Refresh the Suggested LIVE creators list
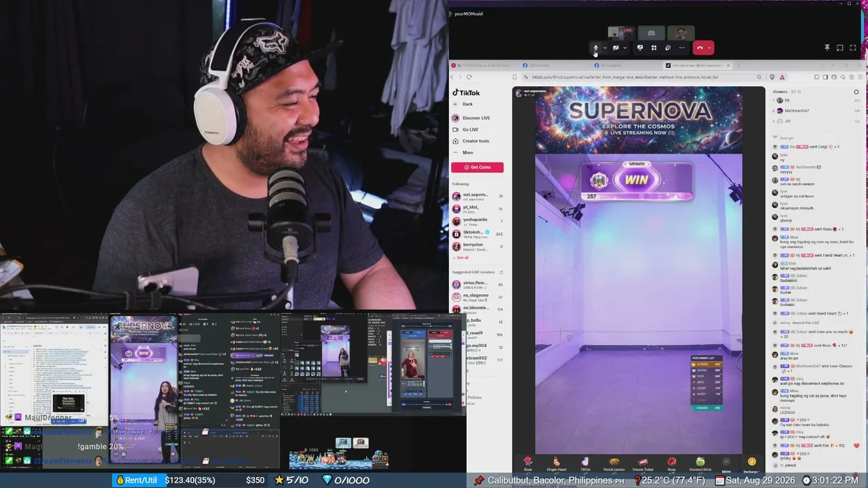Screen dimensions: 868x488 pyautogui.click(x=502, y=272)
